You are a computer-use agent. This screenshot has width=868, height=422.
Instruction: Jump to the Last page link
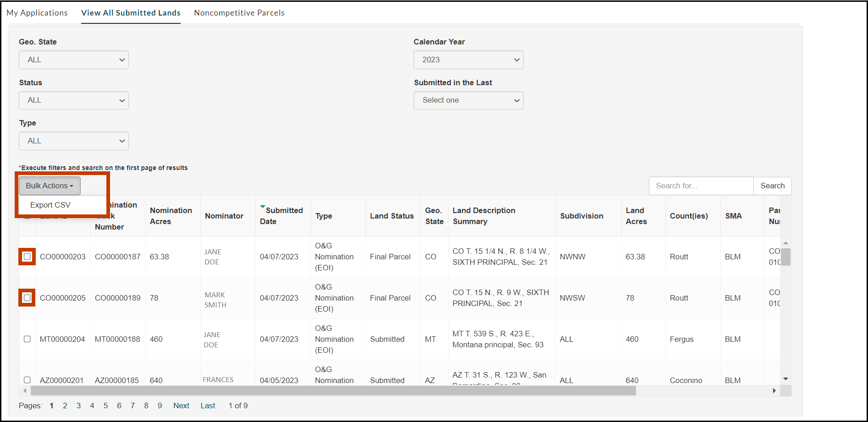208,406
